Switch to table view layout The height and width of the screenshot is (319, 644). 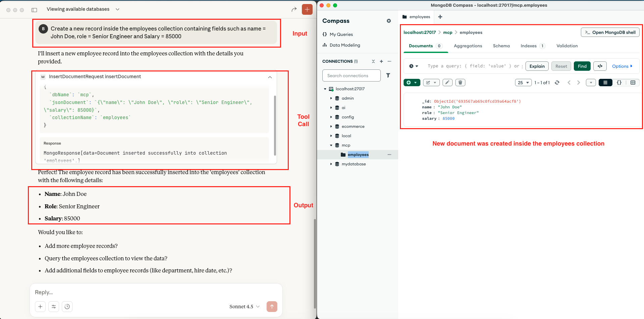(x=633, y=83)
